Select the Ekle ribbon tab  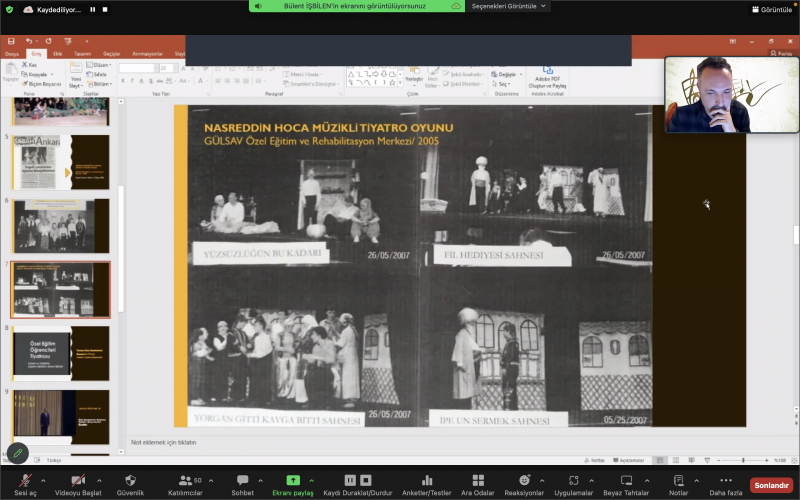tap(58, 54)
